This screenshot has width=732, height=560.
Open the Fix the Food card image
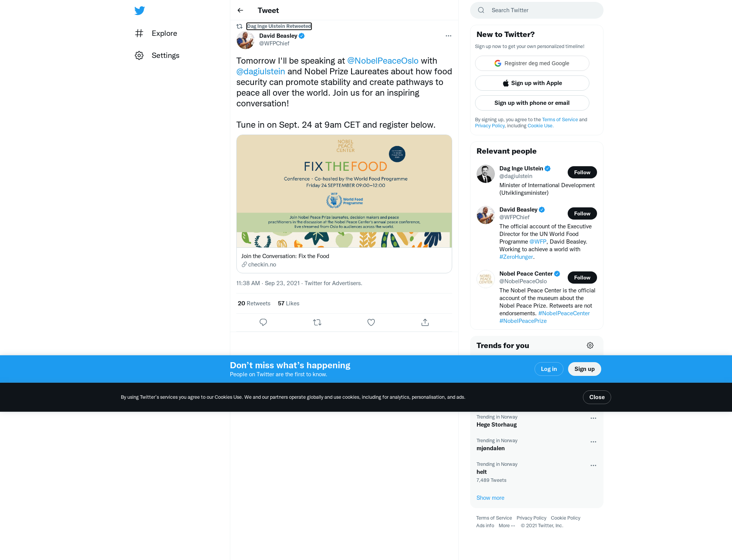coord(344,191)
